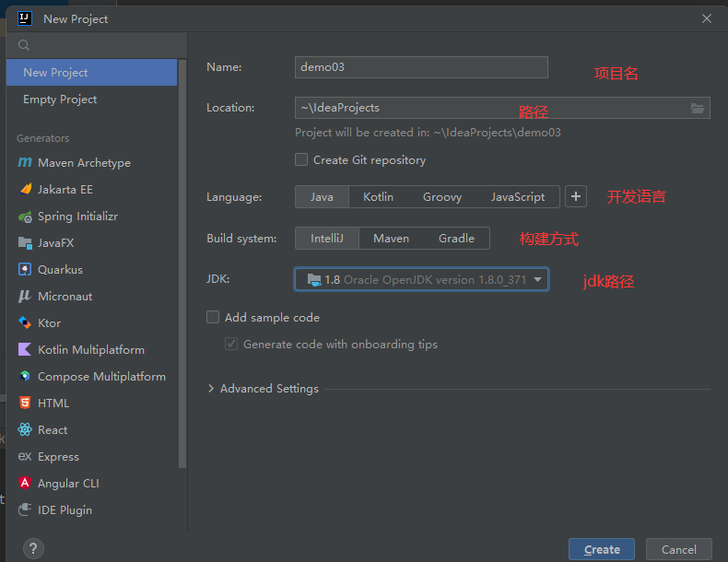This screenshot has height=562, width=728.
Task: Choose IntelliJ build system
Action: (x=327, y=238)
